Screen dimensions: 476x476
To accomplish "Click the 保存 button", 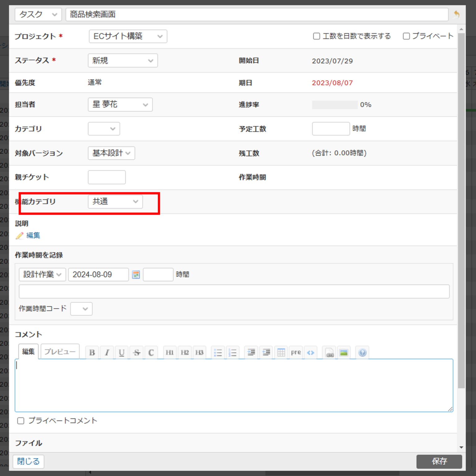I will pyautogui.click(x=439, y=461).
